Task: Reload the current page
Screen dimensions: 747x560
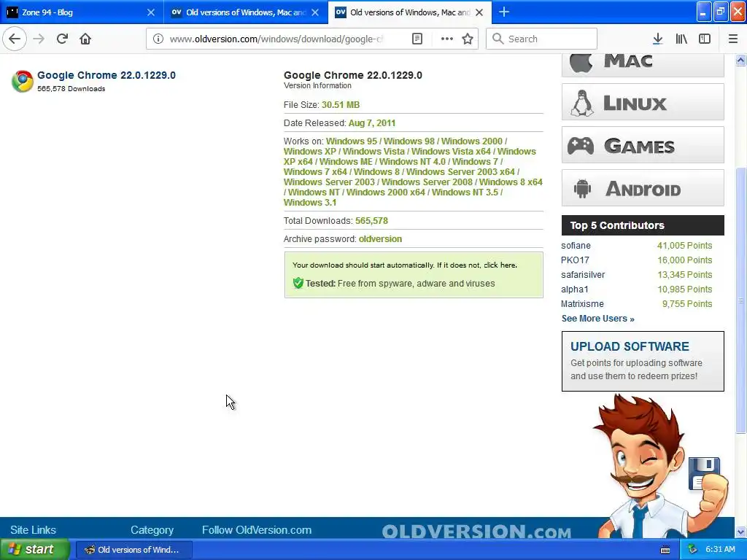Action: coord(62,39)
